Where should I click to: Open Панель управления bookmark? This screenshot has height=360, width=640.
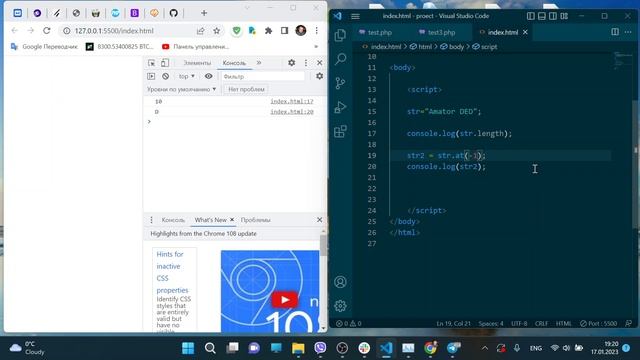coord(196,47)
